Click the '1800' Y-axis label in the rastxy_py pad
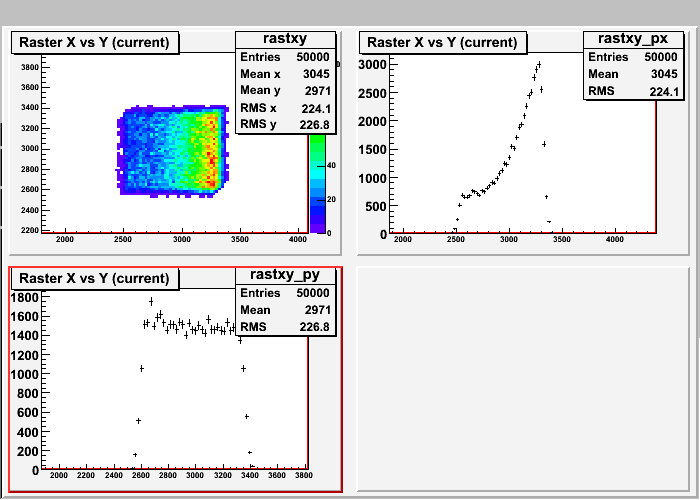The height and width of the screenshot is (500, 700). coord(25,297)
